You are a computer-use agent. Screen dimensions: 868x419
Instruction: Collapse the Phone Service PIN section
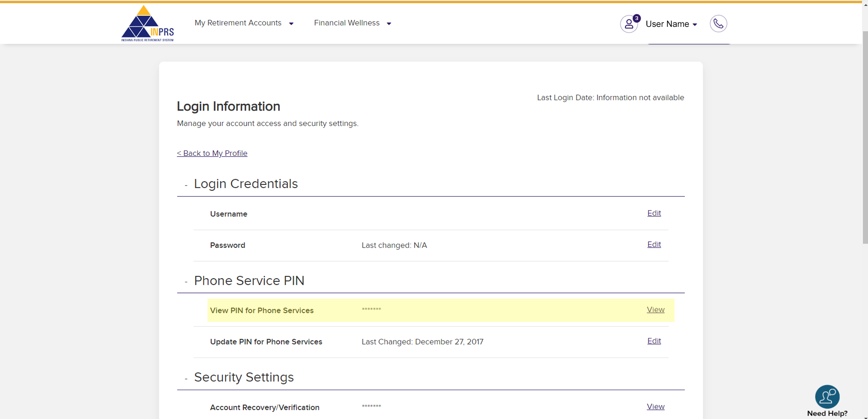point(186,282)
